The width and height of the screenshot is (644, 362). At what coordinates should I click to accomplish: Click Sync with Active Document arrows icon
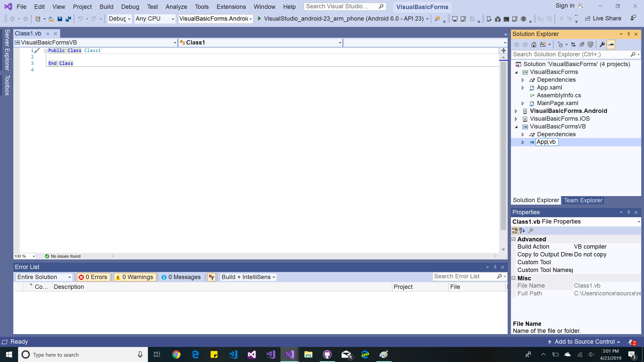pos(573,44)
